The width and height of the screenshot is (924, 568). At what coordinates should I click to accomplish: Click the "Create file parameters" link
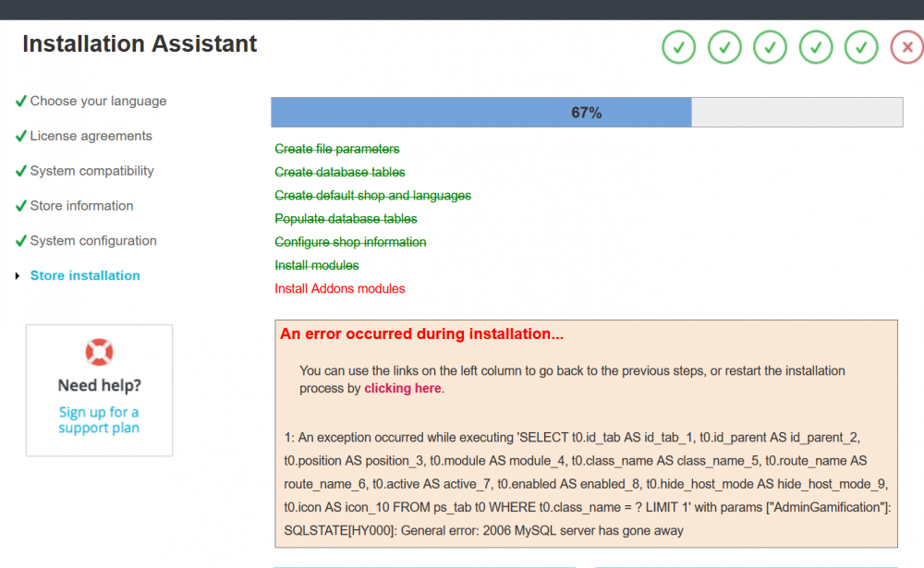(336, 149)
